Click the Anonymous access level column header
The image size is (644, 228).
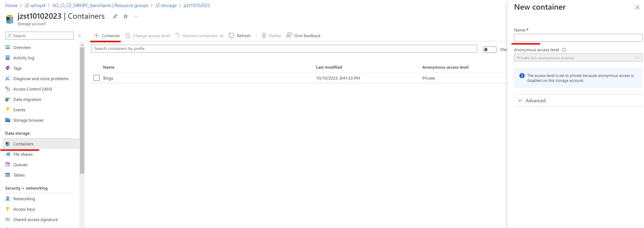[x=445, y=67]
